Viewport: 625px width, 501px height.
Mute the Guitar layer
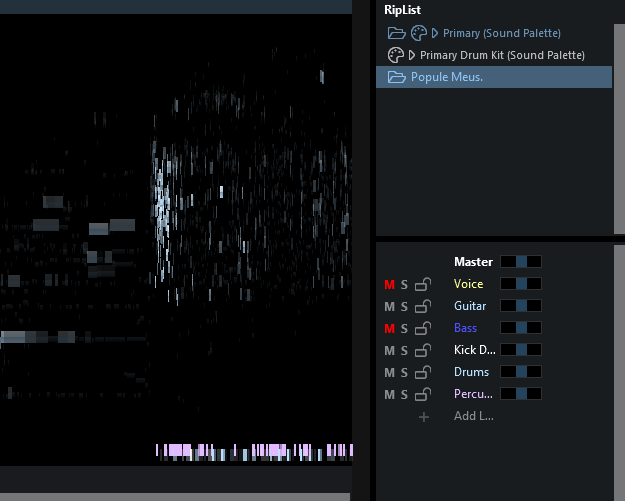click(x=389, y=306)
